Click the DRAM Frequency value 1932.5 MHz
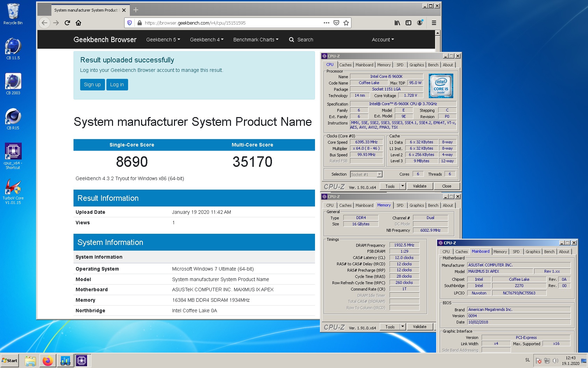Screen dimensions: 588x368 [404, 245]
